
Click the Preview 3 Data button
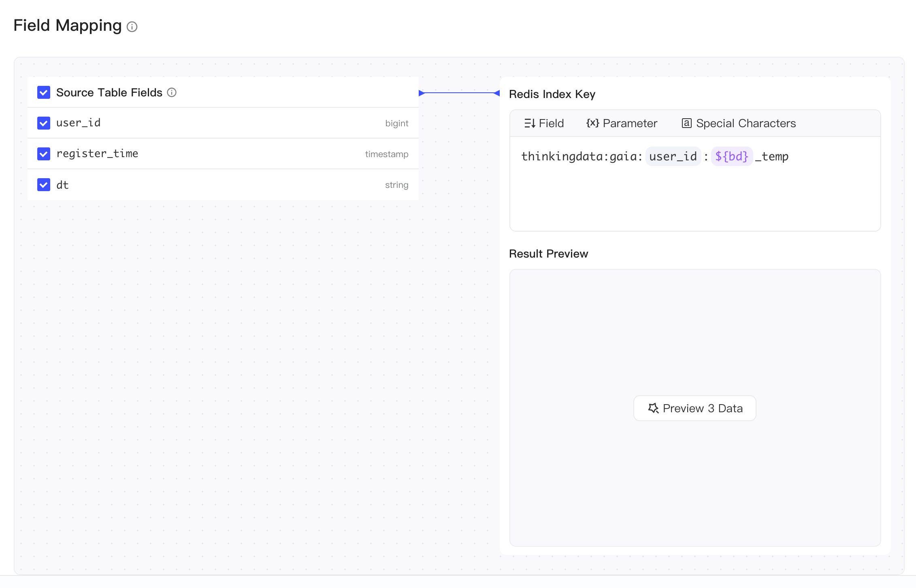(x=694, y=408)
